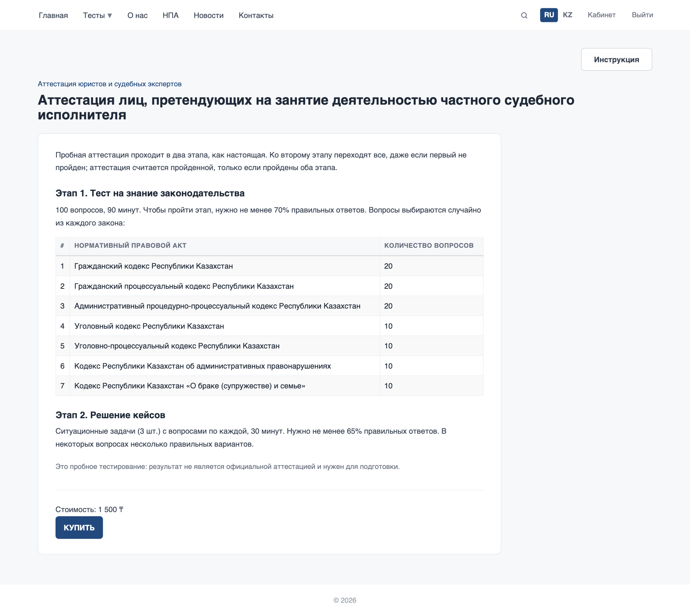Click the Этап 1 heading
Image resolution: width=690 pixels, height=616 pixels.
coord(150,193)
